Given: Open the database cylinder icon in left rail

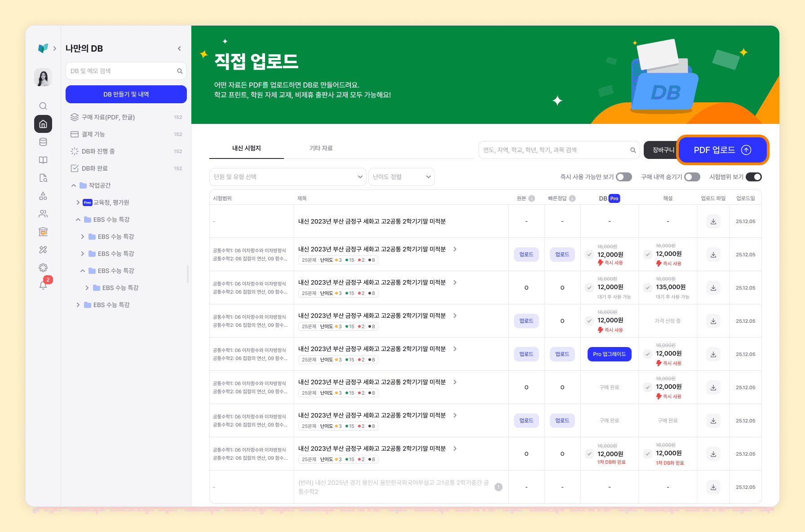Looking at the screenshot, I should point(43,142).
